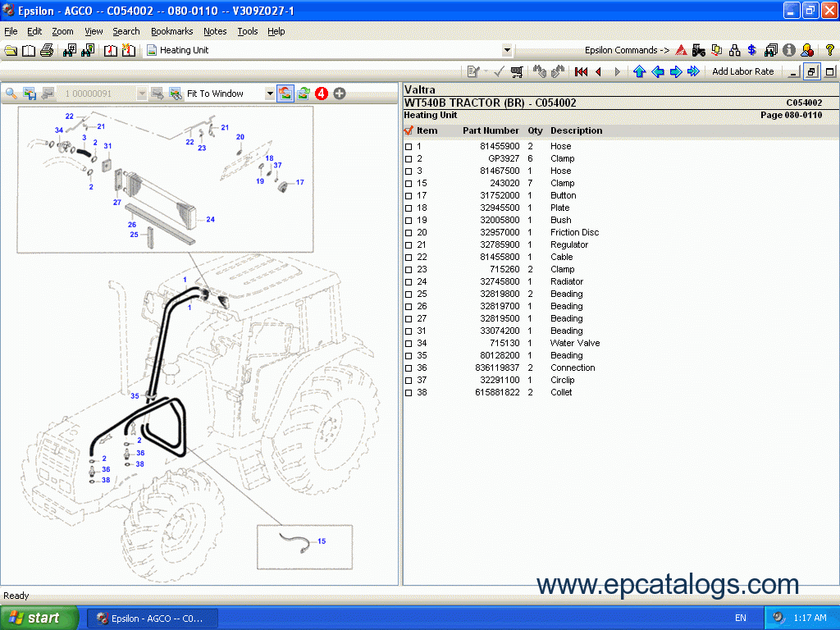Open the Notes menu
Image resolution: width=840 pixels, height=630 pixels.
[215, 32]
